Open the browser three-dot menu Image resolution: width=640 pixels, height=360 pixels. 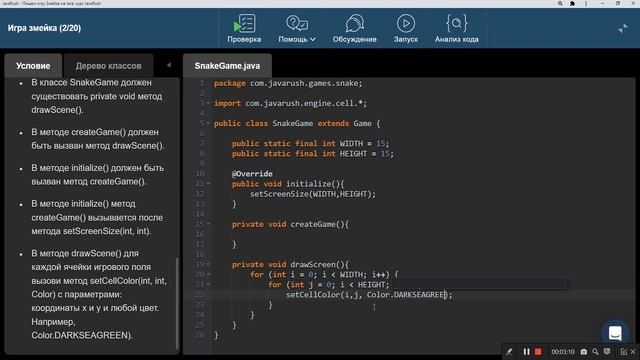586,3
